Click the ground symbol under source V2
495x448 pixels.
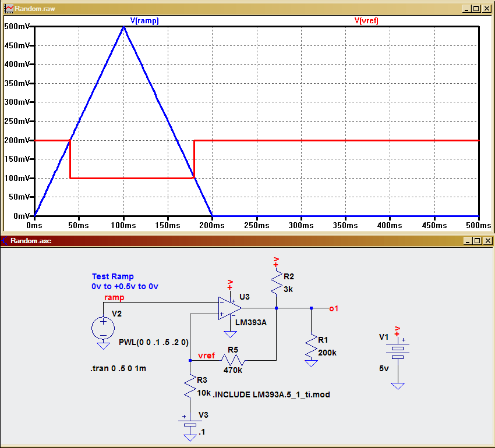click(103, 346)
